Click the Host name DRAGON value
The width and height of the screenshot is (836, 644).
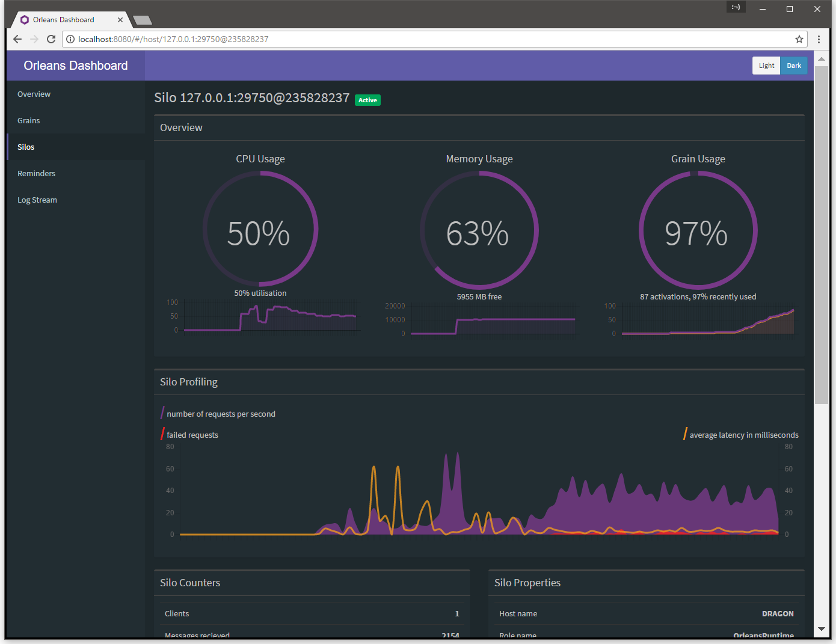(778, 614)
